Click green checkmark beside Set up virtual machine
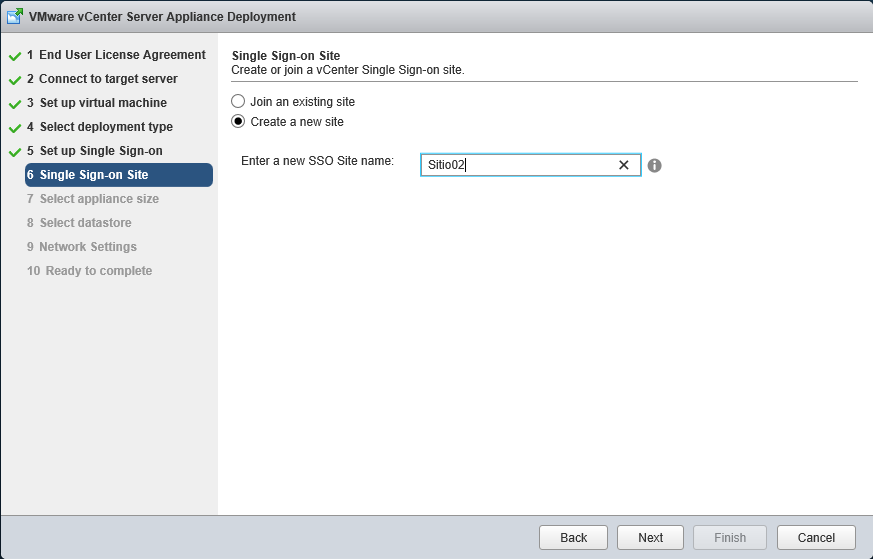This screenshot has height=559, width=873. [x=15, y=104]
